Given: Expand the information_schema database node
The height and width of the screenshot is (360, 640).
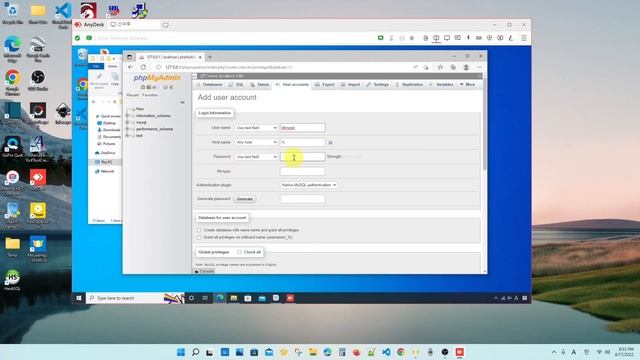Looking at the screenshot, I should 127,116.
